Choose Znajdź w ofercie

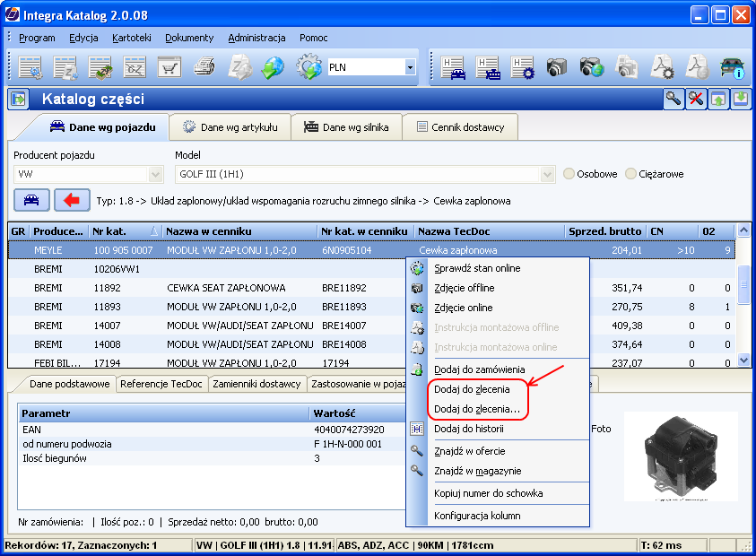(498, 451)
